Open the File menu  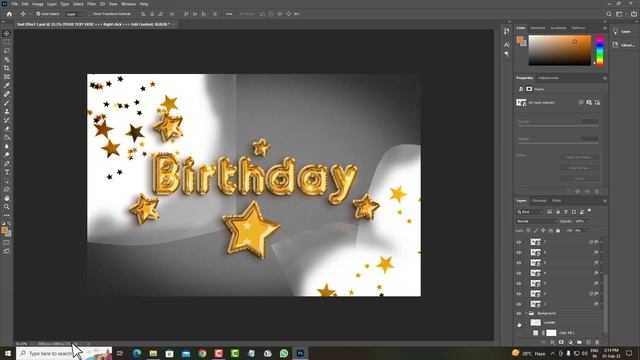[x=15, y=4]
